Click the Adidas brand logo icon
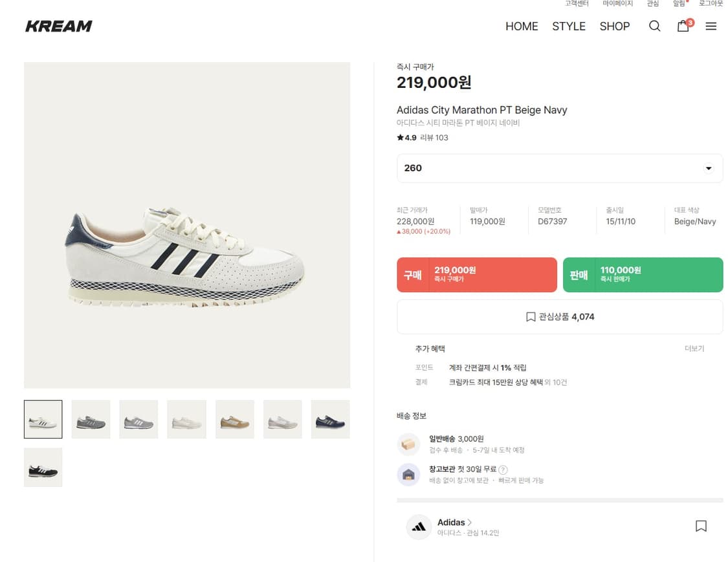728x562 pixels. [x=419, y=527]
